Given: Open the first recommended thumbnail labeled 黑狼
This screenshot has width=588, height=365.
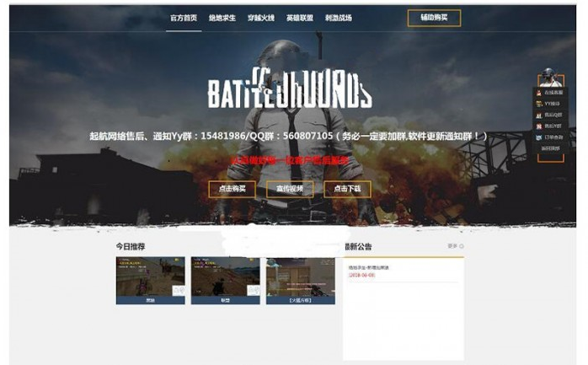Looking at the screenshot, I should 151,281.
